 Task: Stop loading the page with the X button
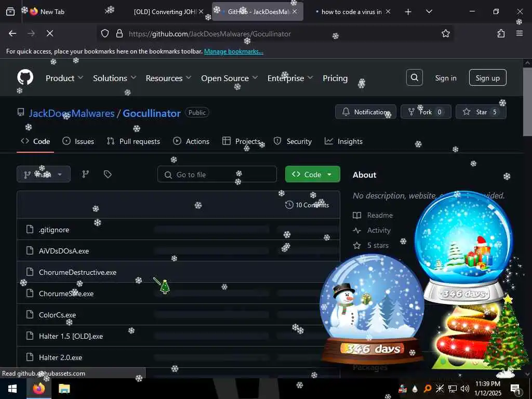49,33
